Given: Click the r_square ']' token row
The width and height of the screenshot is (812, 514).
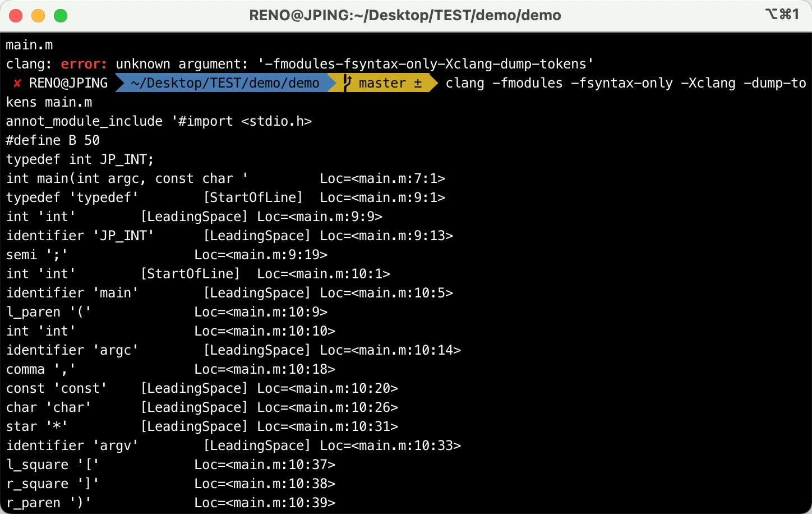Looking at the screenshot, I should coord(170,484).
